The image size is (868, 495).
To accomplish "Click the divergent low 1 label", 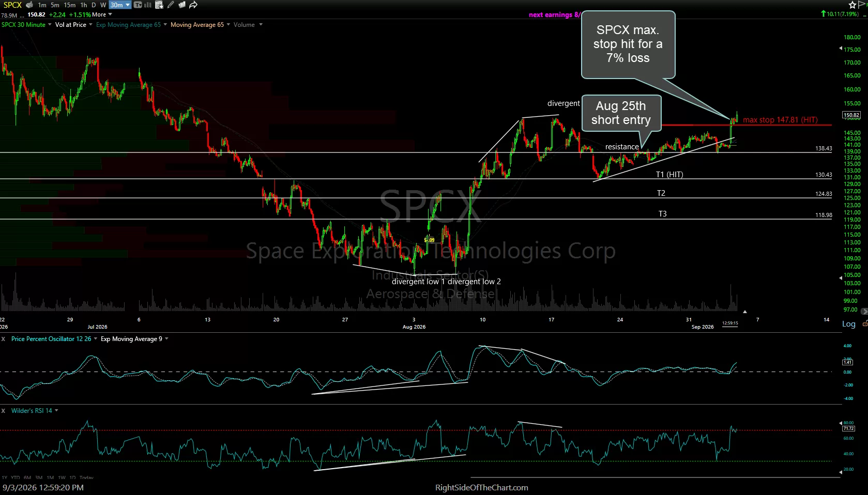I will click(x=418, y=282).
